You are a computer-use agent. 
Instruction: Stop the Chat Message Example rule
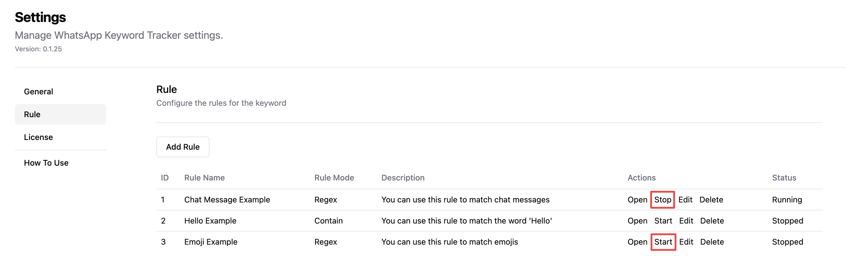click(x=663, y=200)
